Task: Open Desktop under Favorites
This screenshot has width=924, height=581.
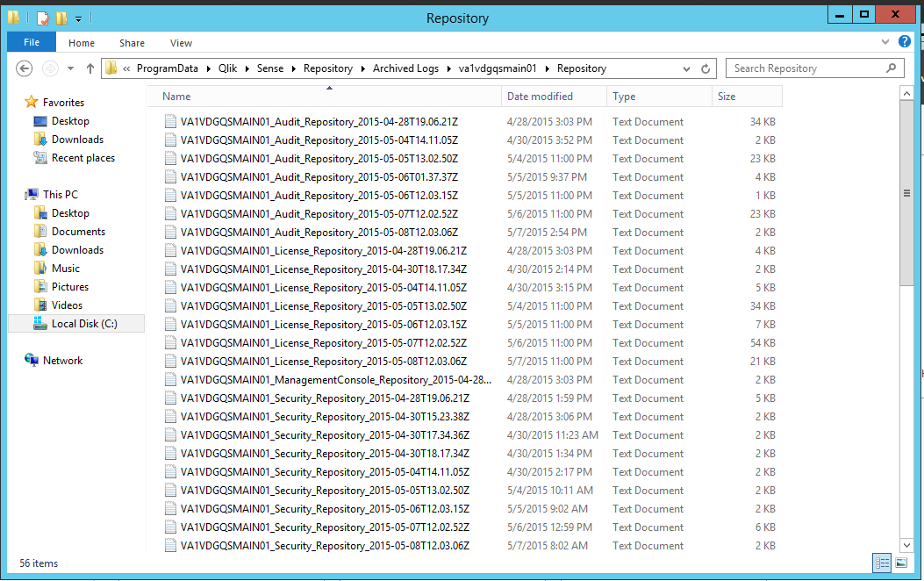Action: pos(70,121)
